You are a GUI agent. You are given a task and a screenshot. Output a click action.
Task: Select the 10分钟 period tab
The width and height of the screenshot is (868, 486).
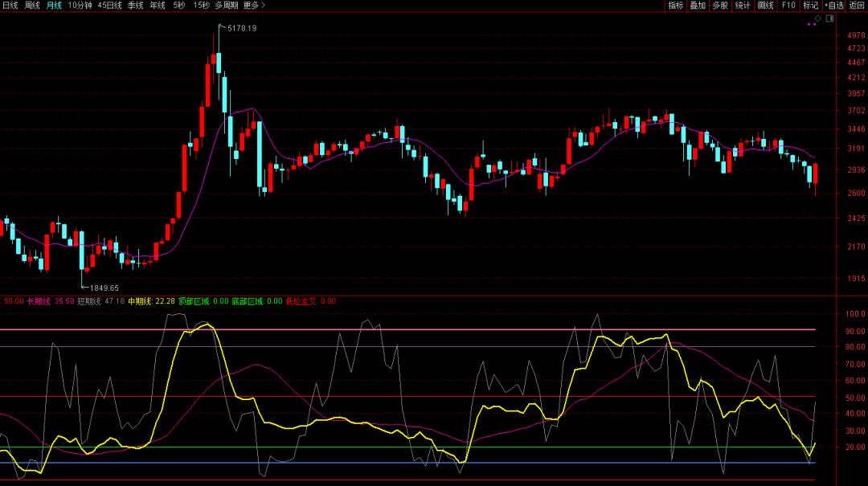coord(80,6)
